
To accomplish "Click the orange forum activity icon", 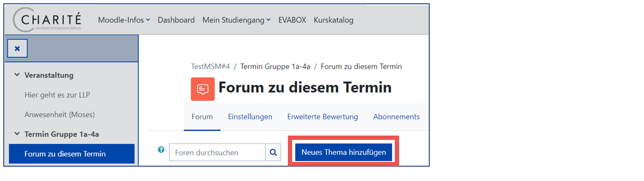I will click(203, 89).
